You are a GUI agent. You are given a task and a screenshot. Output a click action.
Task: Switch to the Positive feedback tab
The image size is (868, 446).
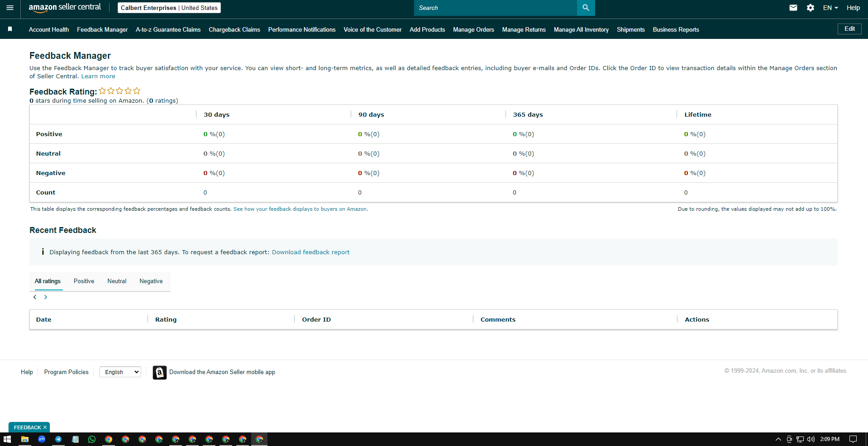84,281
